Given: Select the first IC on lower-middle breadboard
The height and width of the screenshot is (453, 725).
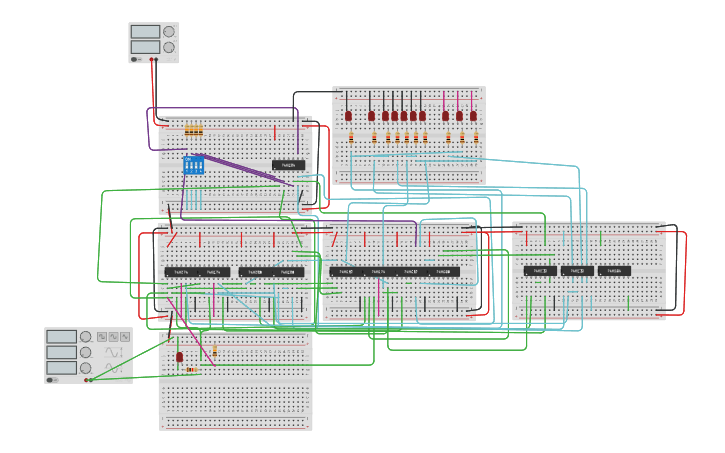Looking at the screenshot, I should click(346, 272).
